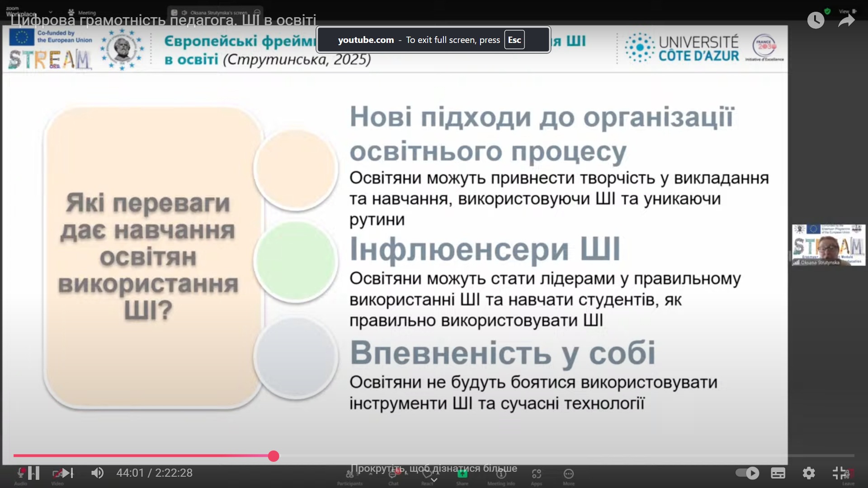868x488 pixels.
Task: Skip to the next video
Action: click(x=67, y=473)
